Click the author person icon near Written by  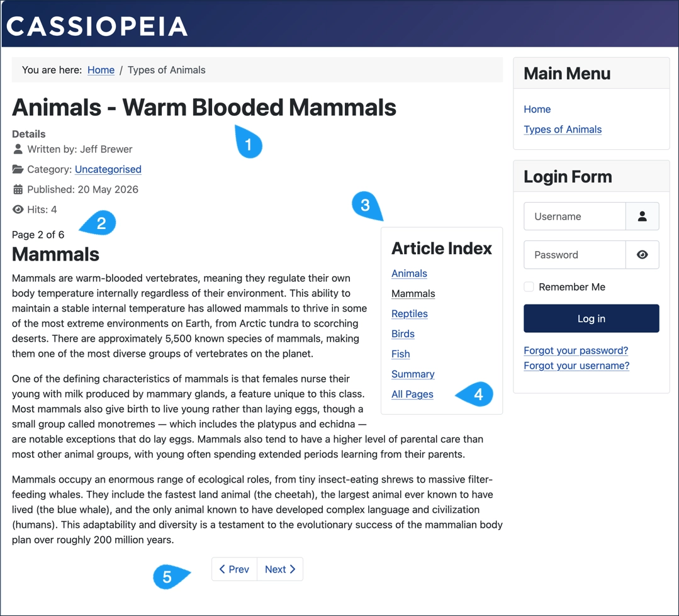[18, 149]
